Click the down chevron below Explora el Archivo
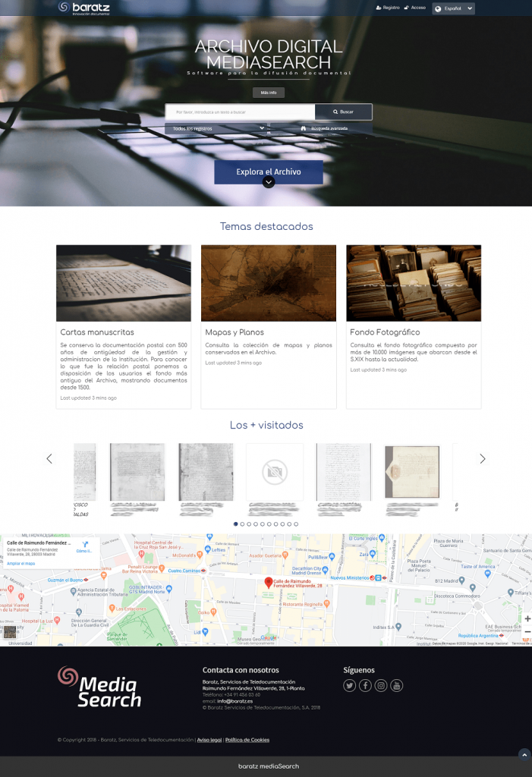 point(268,182)
